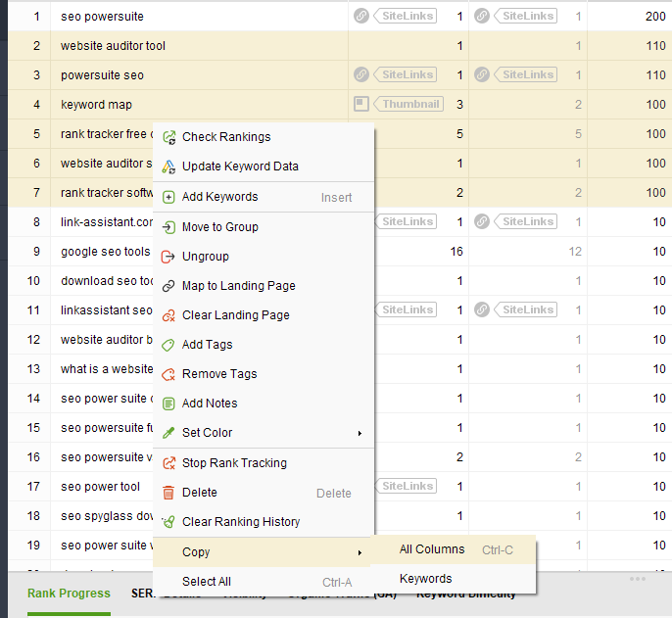Click rank value 3 in keyword map row
672x618 pixels.
pyautogui.click(x=459, y=105)
